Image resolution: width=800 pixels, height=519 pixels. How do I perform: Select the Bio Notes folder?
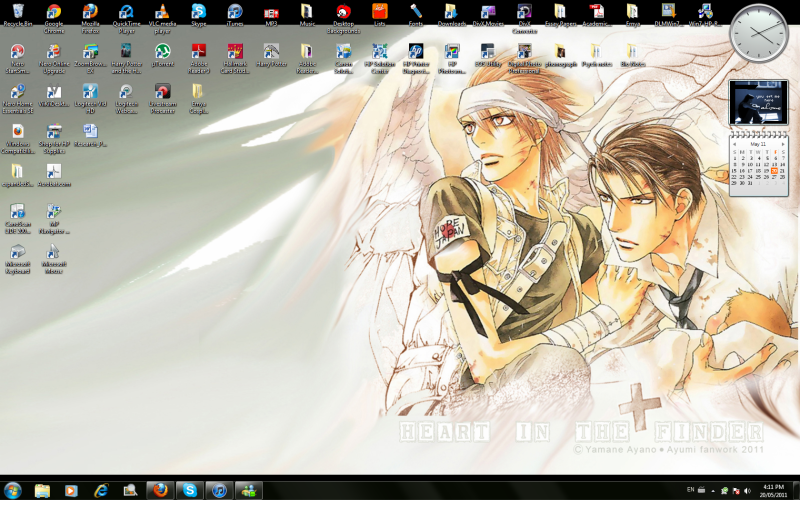(633, 56)
